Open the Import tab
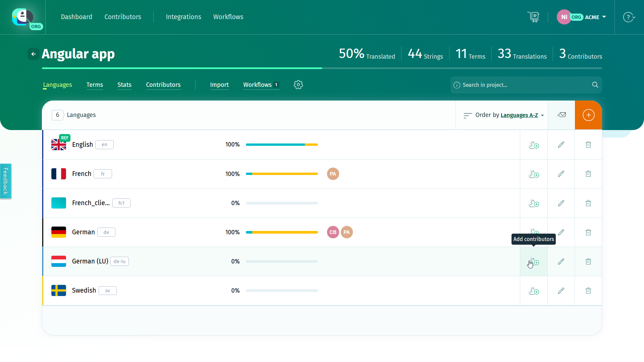The image size is (644, 362). click(219, 85)
